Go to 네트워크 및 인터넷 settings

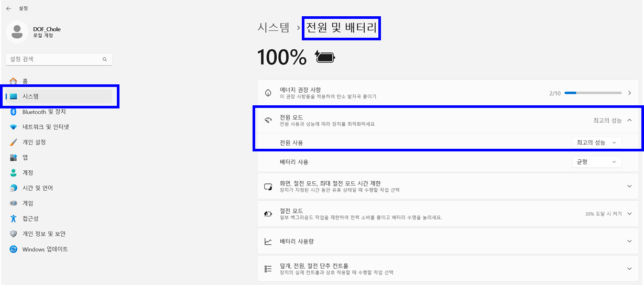coord(46,127)
